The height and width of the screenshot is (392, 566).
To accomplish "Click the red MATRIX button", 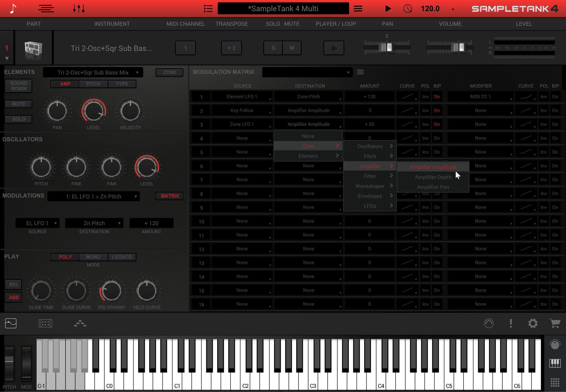I will click(x=170, y=196).
